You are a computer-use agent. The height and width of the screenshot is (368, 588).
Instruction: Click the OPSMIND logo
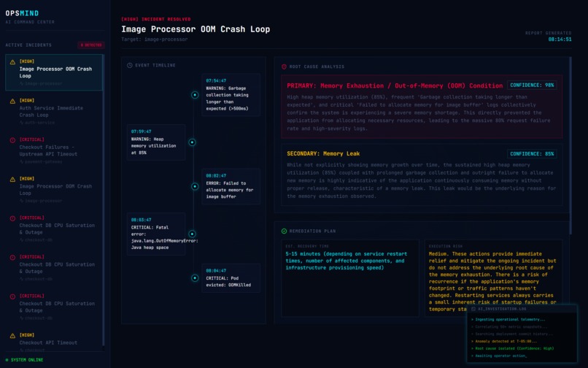[22, 14]
